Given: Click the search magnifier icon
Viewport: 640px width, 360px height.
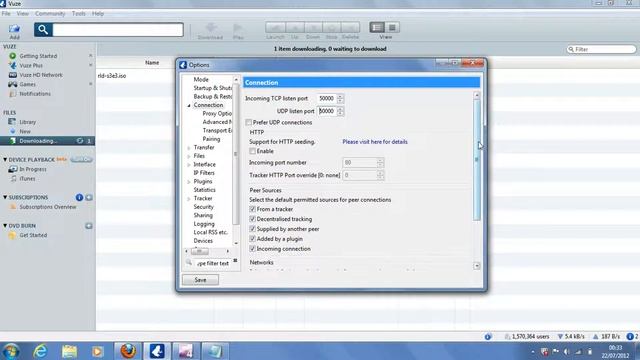Looking at the screenshot, I should click(x=43, y=29).
